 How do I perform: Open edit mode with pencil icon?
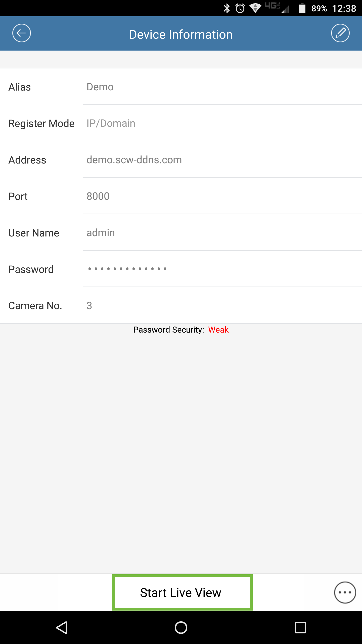(340, 33)
